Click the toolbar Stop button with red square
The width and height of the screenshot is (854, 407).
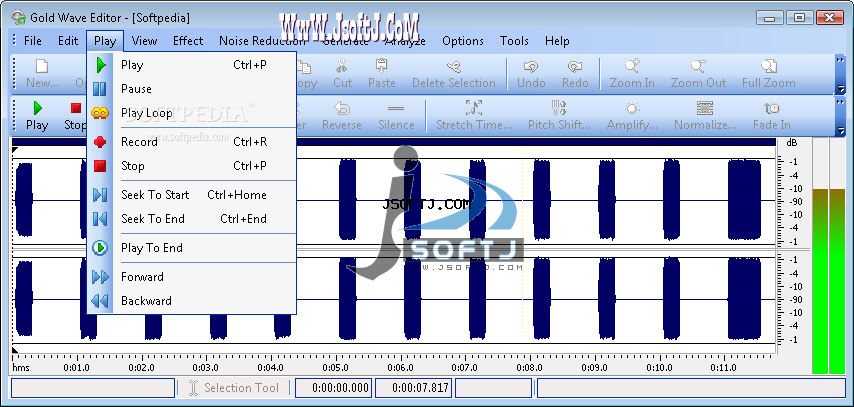click(75, 116)
